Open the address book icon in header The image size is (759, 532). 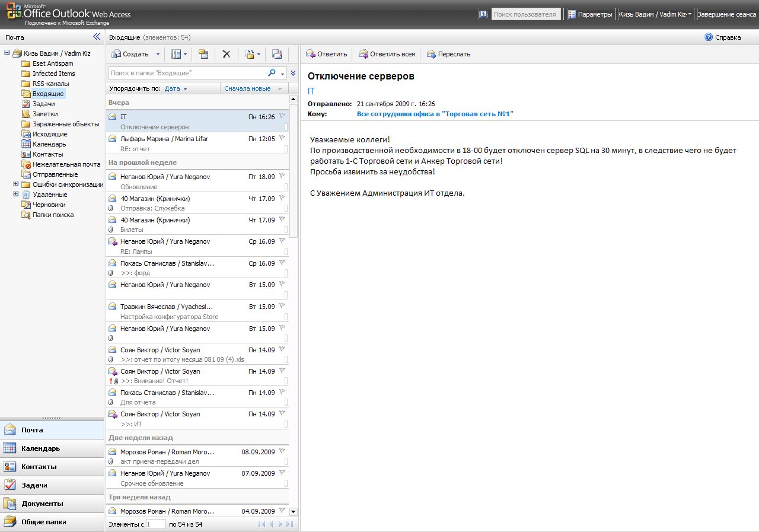tap(483, 14)
